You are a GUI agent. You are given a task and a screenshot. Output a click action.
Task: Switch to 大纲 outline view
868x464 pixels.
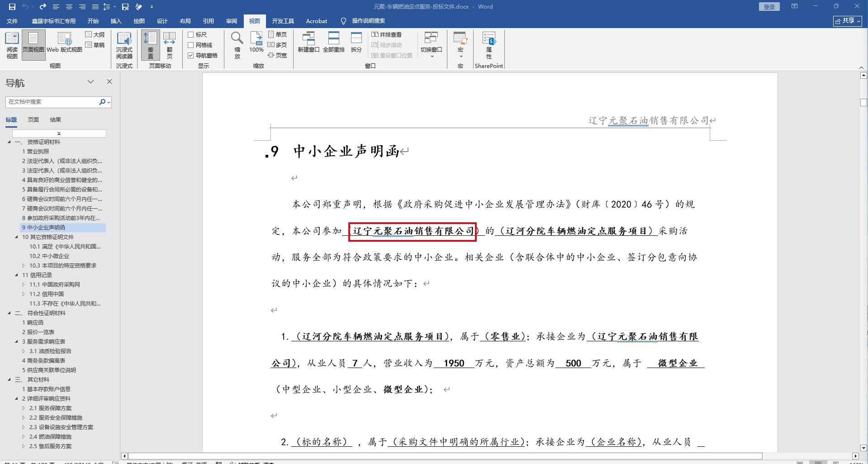[x=95, y=34]
